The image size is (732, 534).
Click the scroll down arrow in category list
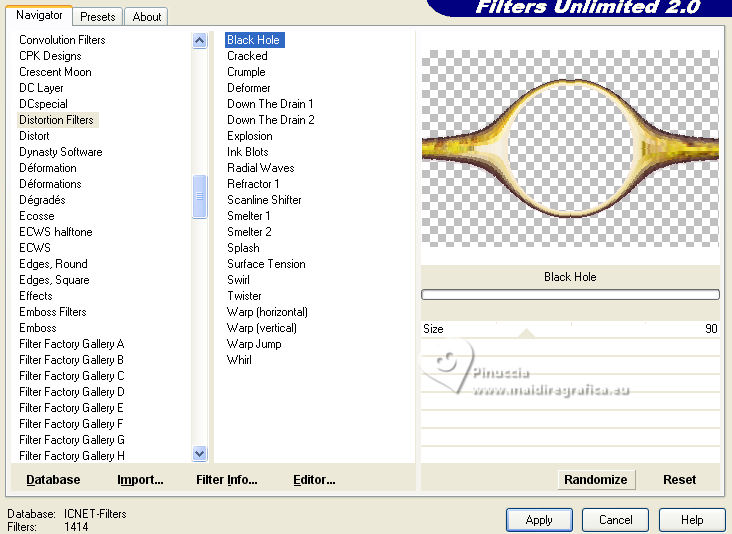tap(199, 453)
